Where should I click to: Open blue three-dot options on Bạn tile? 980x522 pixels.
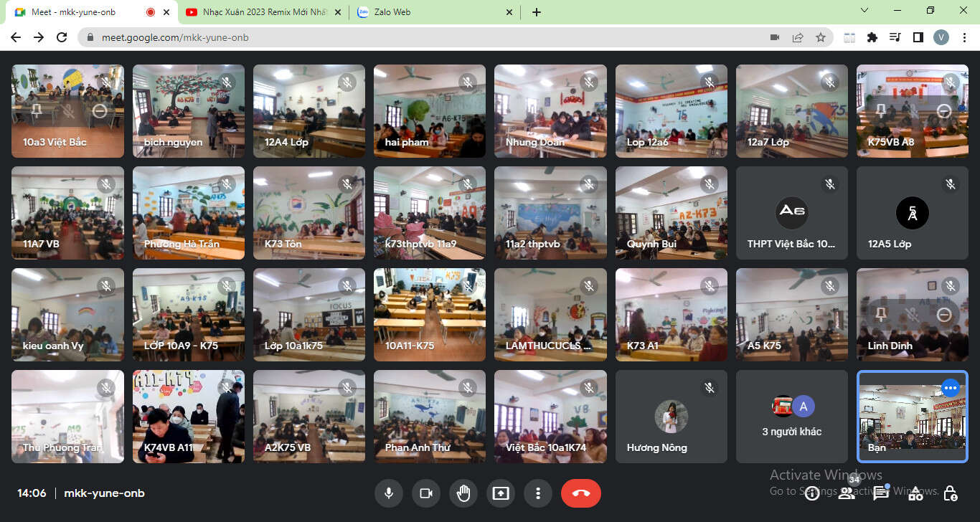(951, 388)
